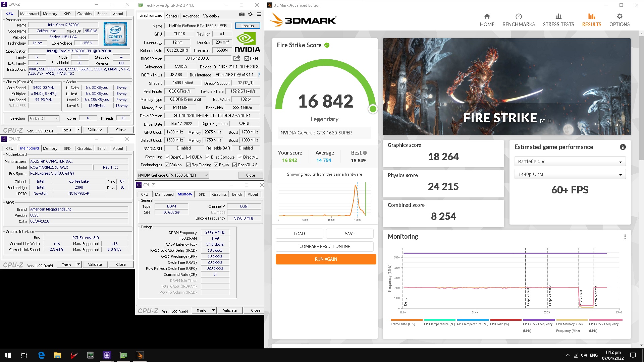The width and height of the screenshot is (644, 362).
Task: Open Bench tab in top CPU-Z window
Action: [x=102, y=14]
